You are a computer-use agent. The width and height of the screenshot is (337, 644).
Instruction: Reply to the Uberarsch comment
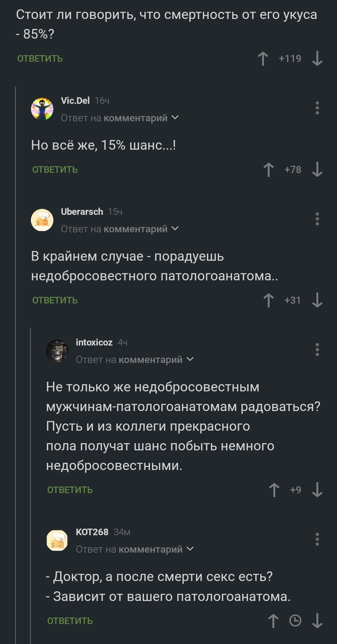(x=55, y=300)
